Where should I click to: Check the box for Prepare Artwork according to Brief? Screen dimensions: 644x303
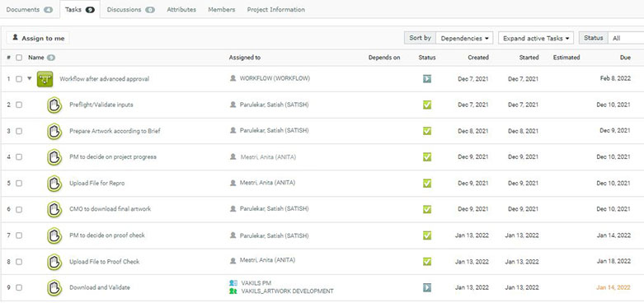pos(19,131)
